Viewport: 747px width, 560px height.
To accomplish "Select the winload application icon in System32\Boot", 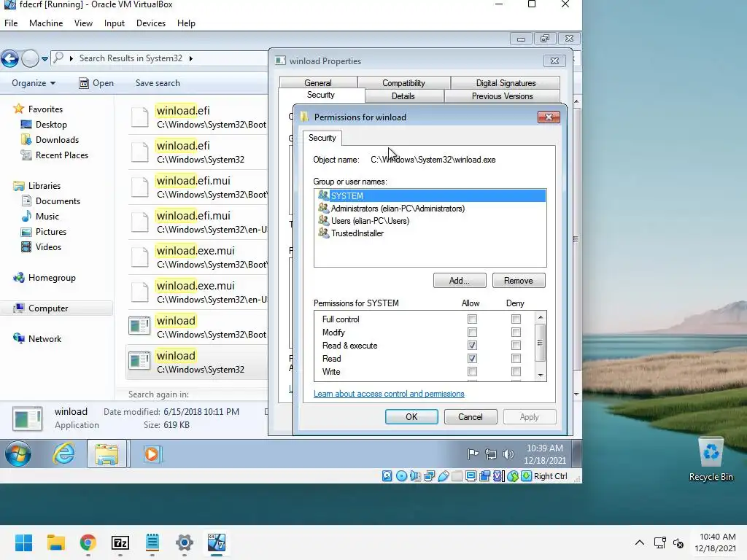I will (x=139, y=326).
